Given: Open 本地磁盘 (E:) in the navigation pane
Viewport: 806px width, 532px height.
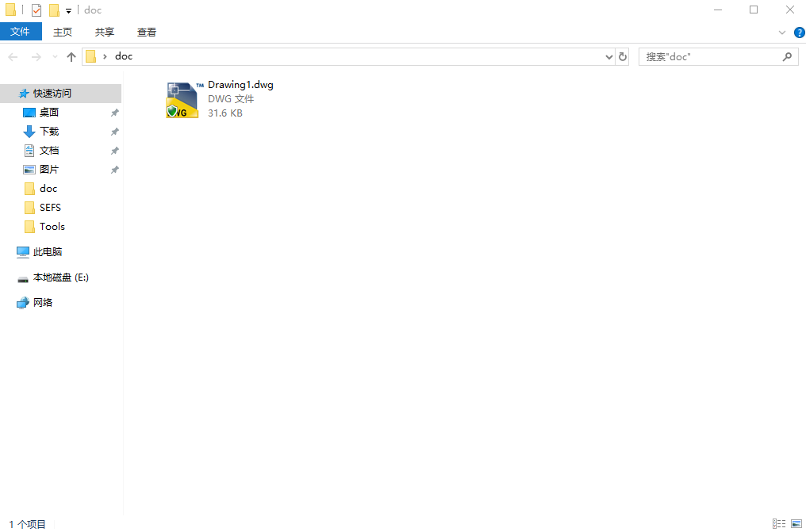Looking at the screenshot, I should coord(60,277).
